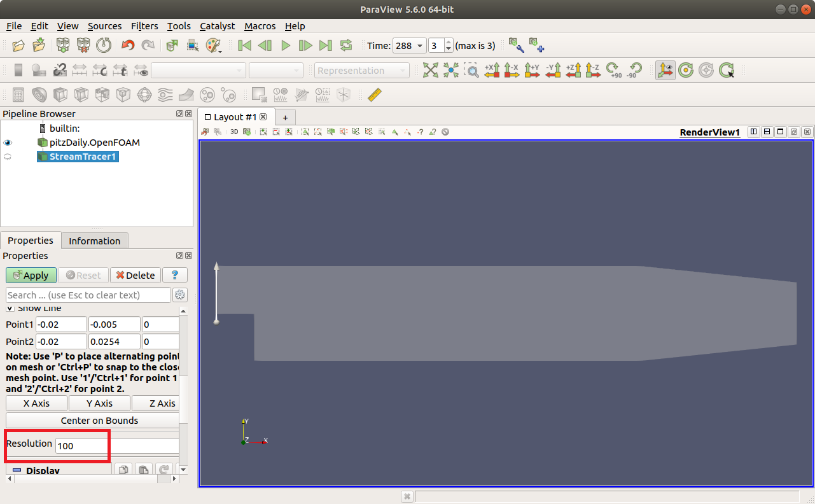Click the properties help question button
The image size is (815, 504).
(x=175, y=275)
